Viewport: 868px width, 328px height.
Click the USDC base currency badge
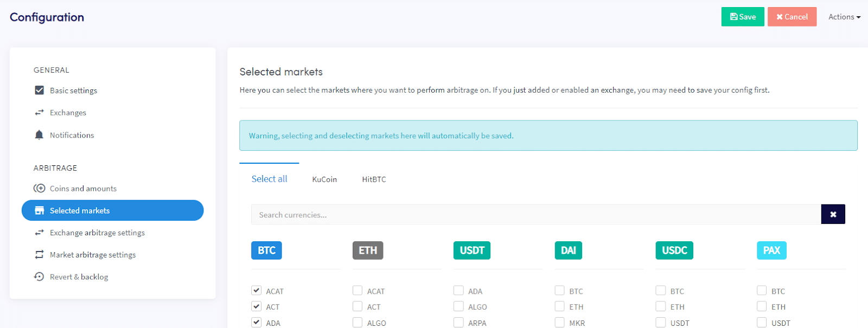pyautogui.click(x=674, y=250)
